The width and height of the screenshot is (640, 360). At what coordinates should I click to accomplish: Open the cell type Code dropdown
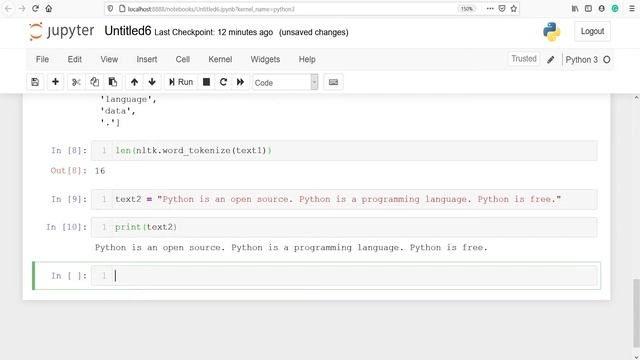pos(285,82)
